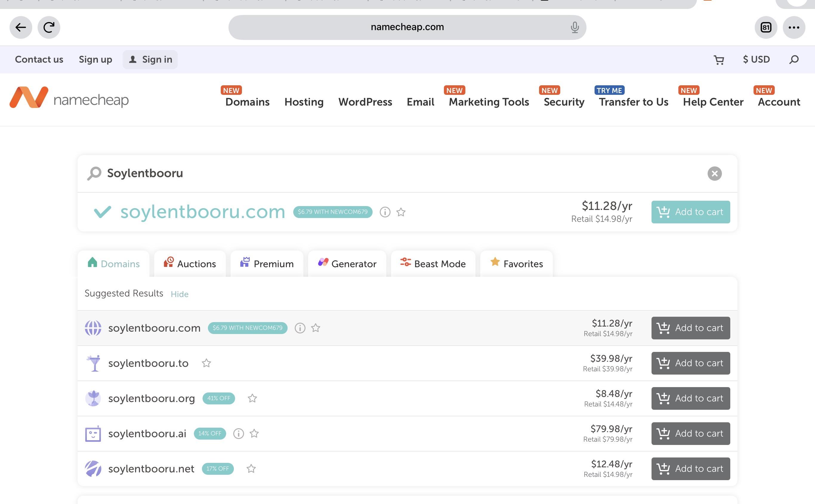Star the soylentbooru.ai domain
This screenshot has width=815, height=504.
coord(254,434)
